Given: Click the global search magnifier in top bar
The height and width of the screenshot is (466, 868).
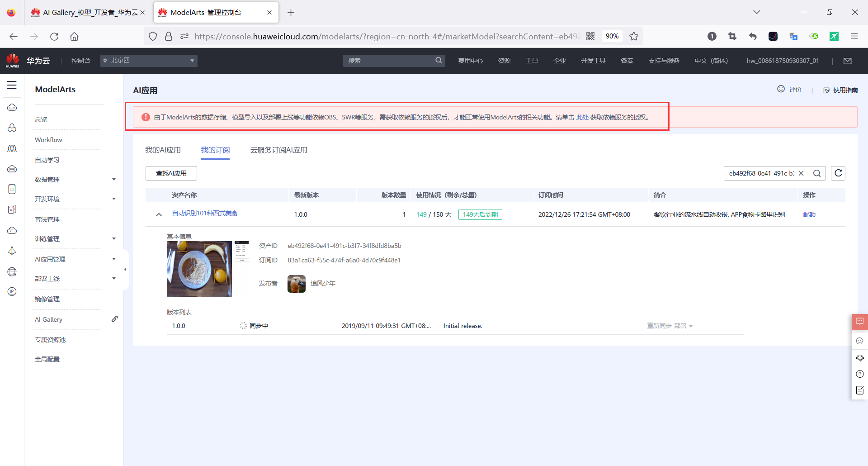Looking at the screenshot, I should (x=439, y=60).
